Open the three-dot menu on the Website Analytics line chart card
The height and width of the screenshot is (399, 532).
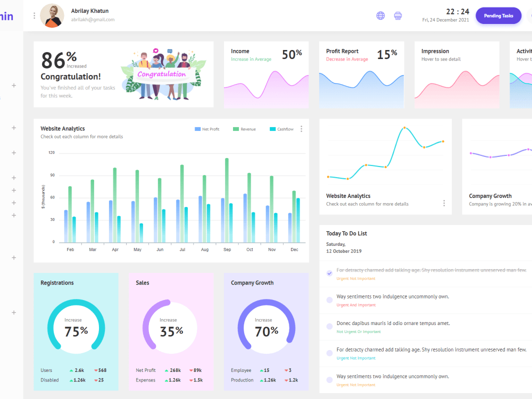tap(444, 203)
